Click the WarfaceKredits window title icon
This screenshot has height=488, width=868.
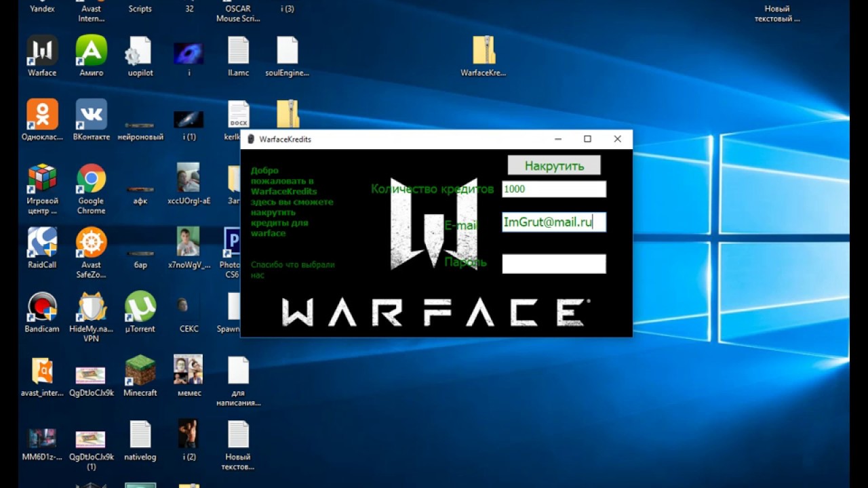point(250,139)
